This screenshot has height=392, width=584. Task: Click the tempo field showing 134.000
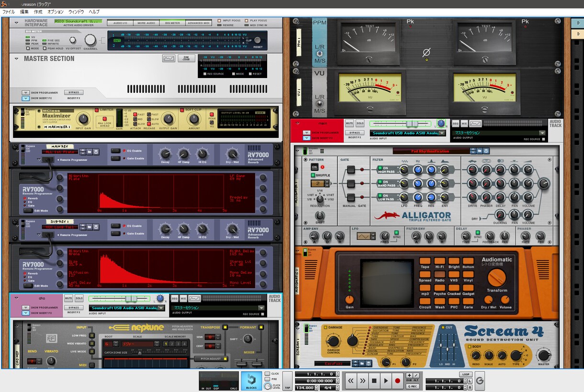click(x=304, y=388)
